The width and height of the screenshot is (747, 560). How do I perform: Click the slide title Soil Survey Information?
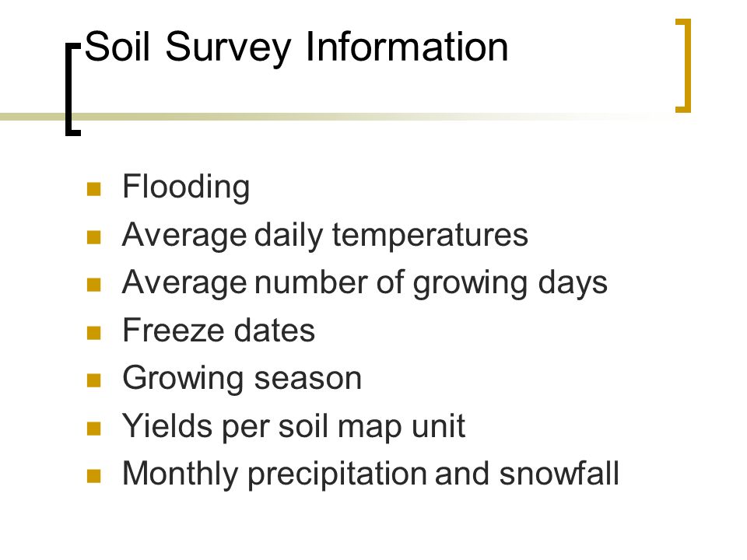[x=296, y=47]
